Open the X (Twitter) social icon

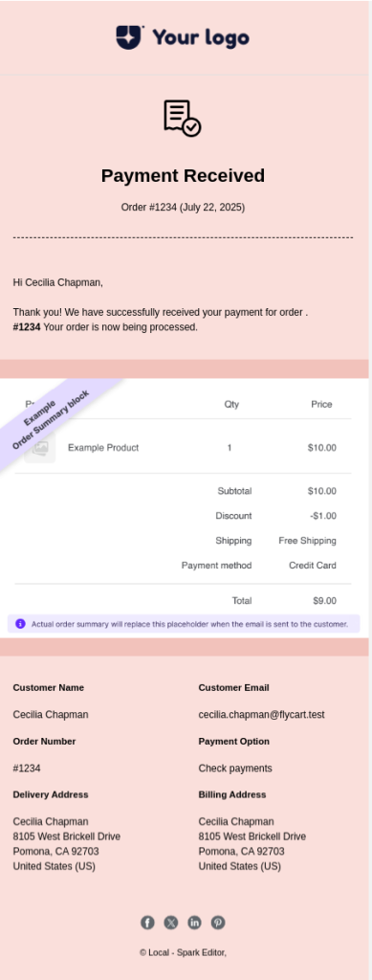[171, 923]
